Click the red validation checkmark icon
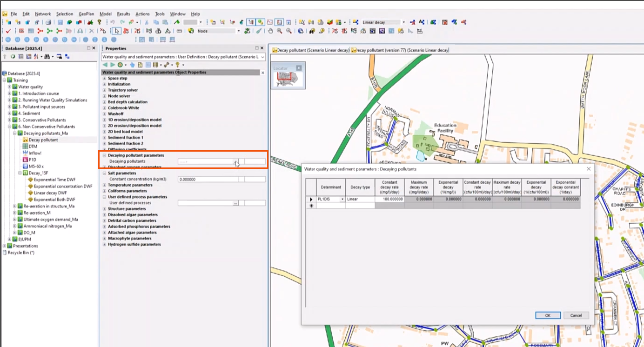644x347 pixels. 8,31
